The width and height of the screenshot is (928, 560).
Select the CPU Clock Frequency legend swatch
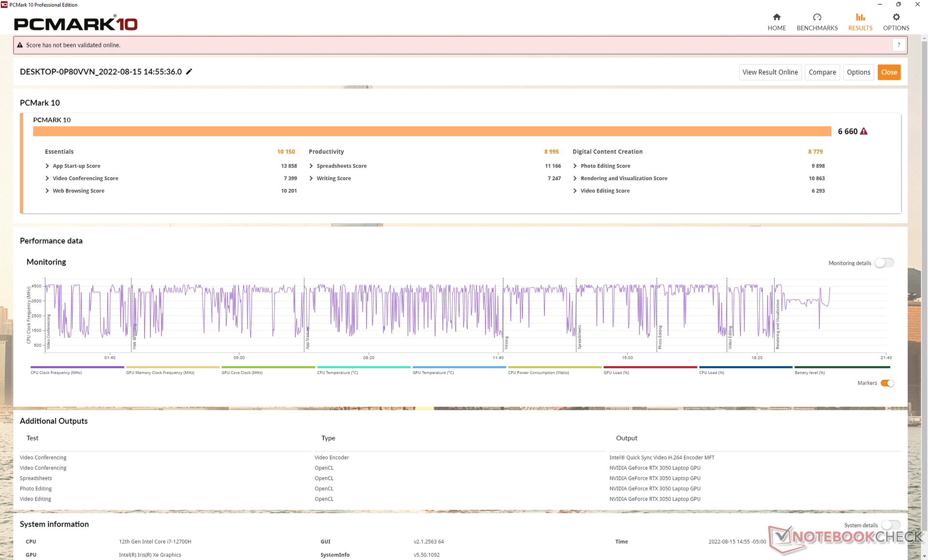(x=77, y=367)
